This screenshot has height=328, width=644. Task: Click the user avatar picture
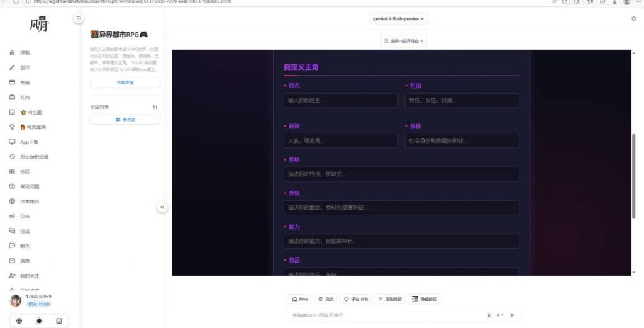(16, 300)
